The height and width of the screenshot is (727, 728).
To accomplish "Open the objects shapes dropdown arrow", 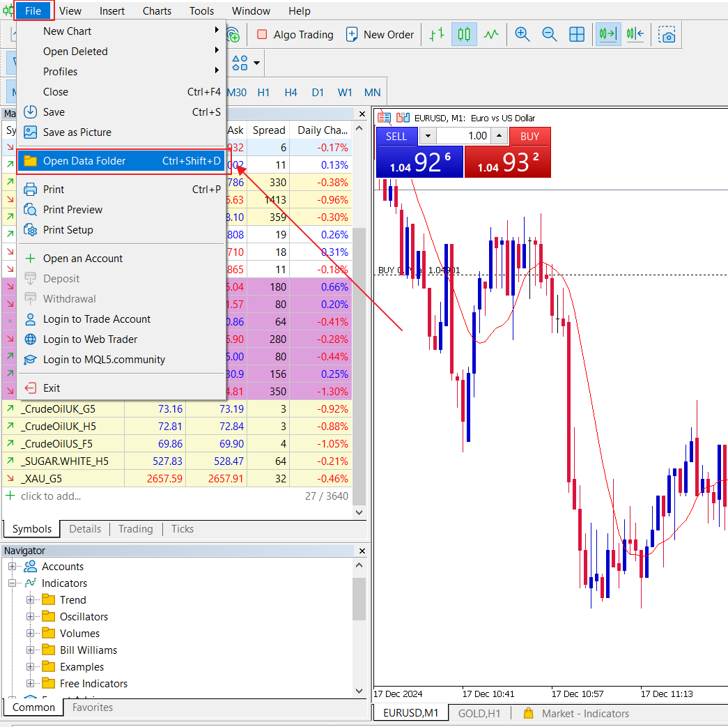I will [x=257, y=63].
